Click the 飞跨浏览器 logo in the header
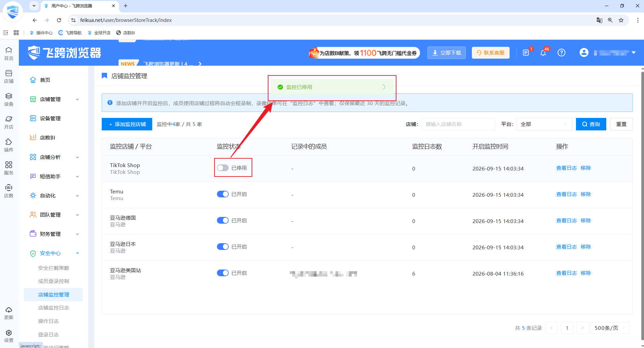The image size is (644, 348). click(64, 53)
